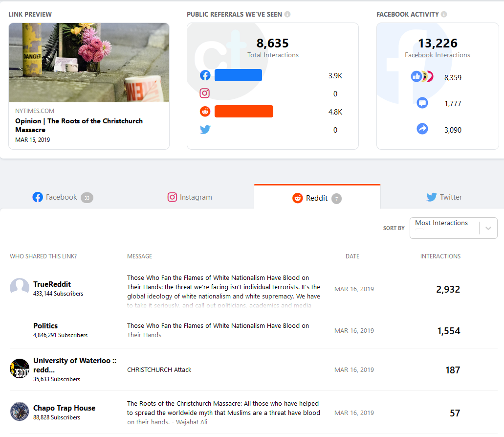This screenshot has height=437, width=504.
Task: Open the Most Interactions sort dropdown
Action: (444, 228)
